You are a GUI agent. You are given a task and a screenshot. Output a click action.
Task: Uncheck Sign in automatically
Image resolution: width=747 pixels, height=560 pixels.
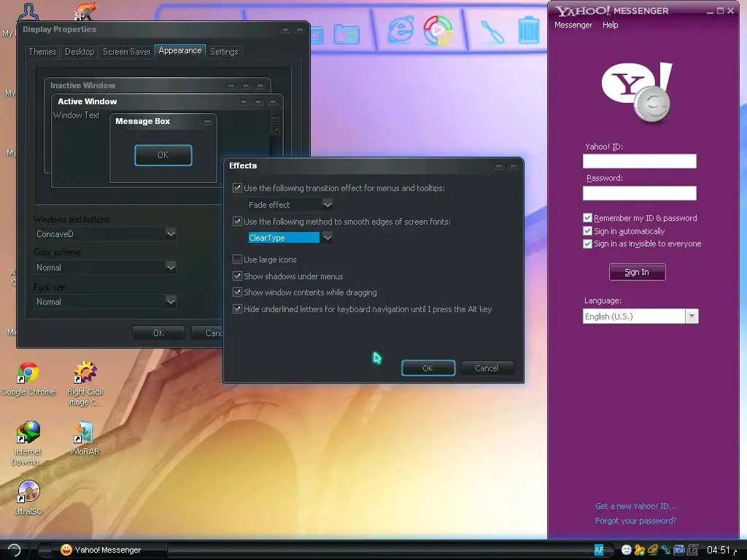587,231
